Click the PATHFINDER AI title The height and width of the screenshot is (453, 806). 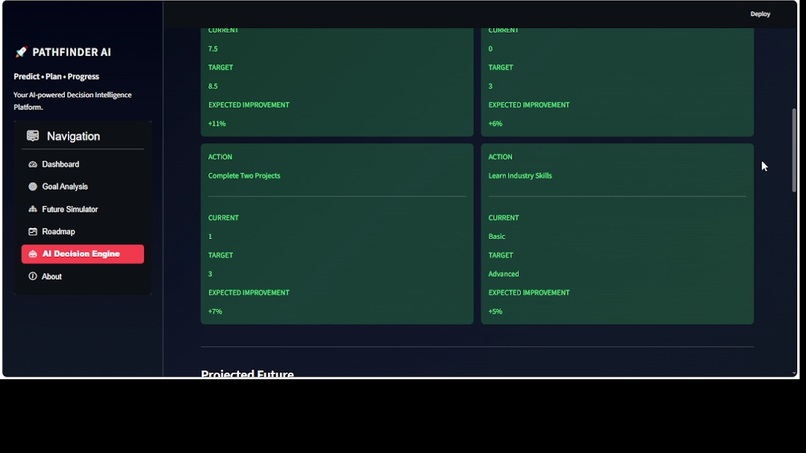(x=71, y=52)
